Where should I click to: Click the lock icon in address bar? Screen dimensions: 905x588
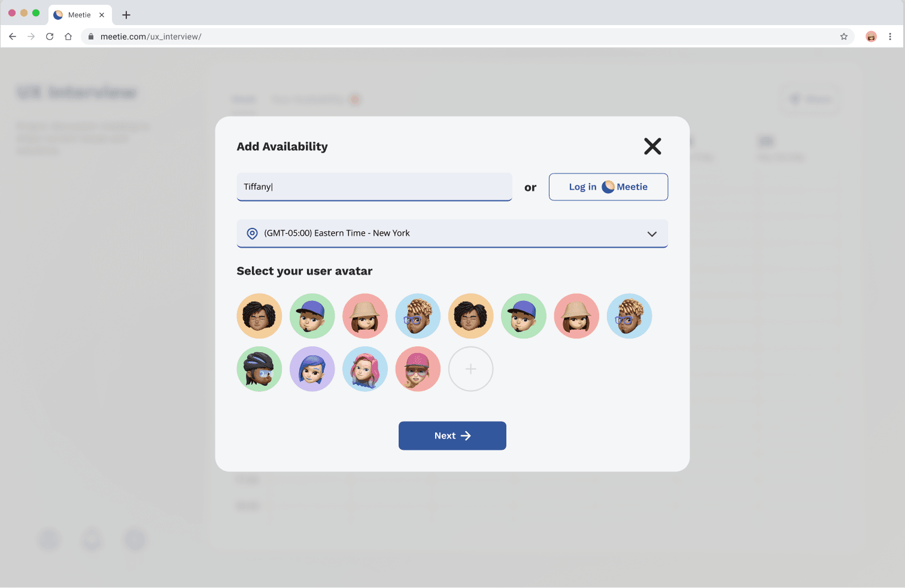[91, 36]
